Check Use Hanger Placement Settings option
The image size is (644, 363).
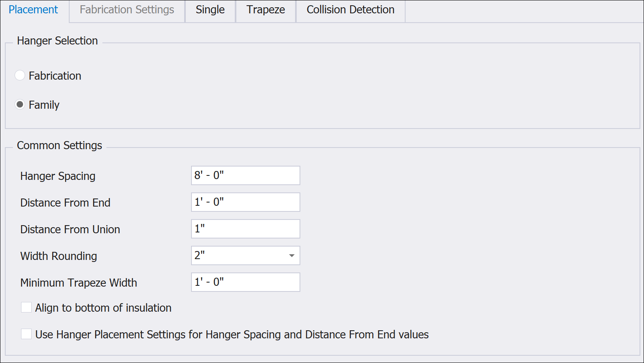(26, 334)
